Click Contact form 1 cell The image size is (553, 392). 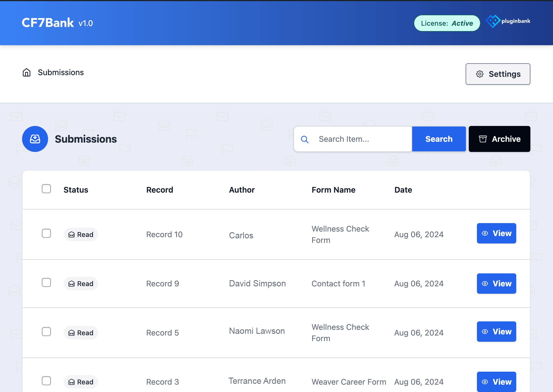tap(338, 284)
